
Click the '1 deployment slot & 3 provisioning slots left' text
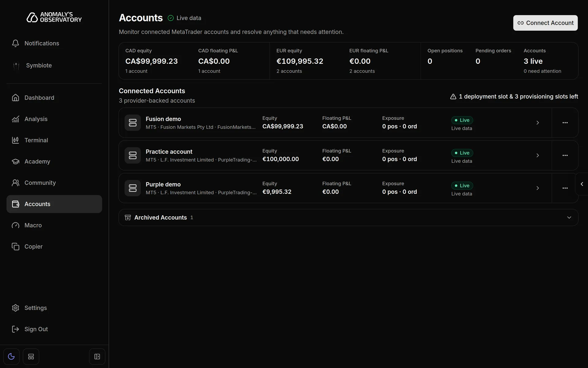tap(518, 97)
